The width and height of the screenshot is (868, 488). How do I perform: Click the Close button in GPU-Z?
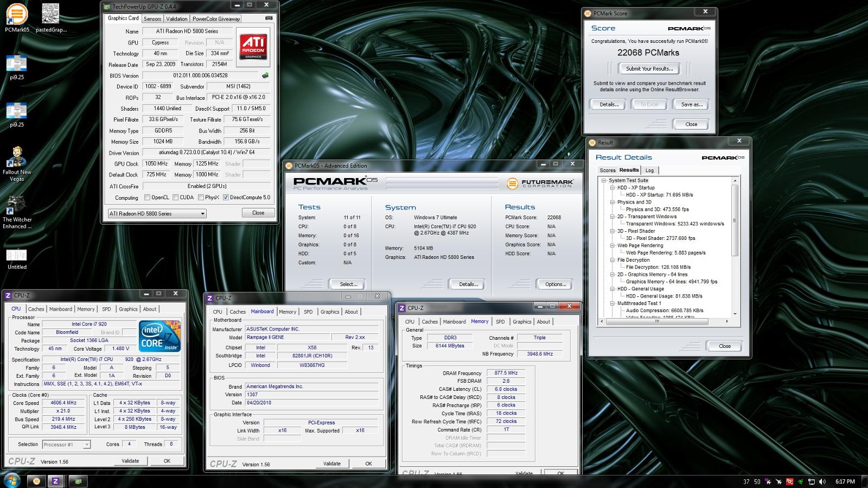(258, 213)
